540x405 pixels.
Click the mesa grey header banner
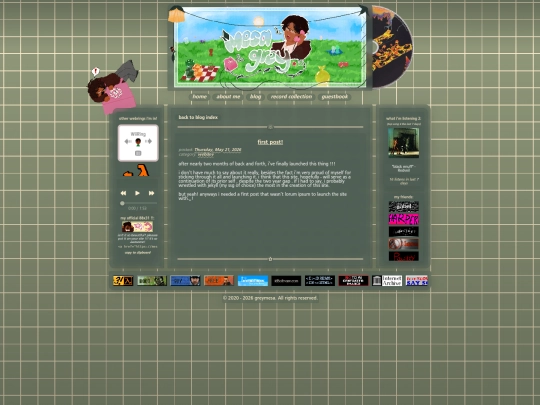pyautogui.click(x=270, y=47)
